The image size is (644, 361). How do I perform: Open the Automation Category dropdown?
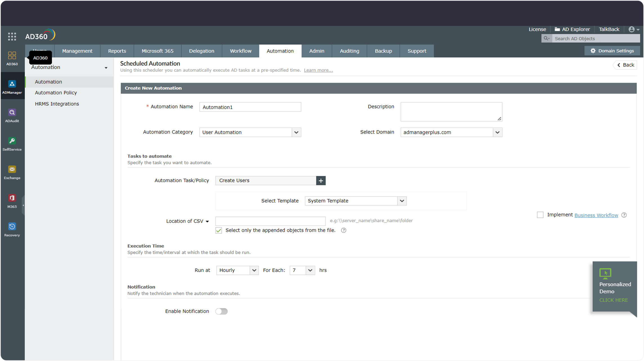click(296, 132)
